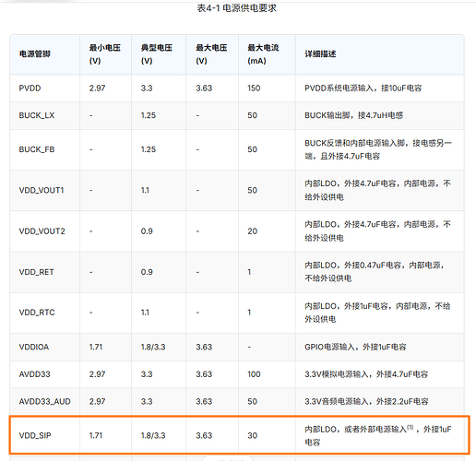The height and width of the screenshot is (461, 476).
Task: Click the 最大电流 (mA) column header
Action: (267, 54)
